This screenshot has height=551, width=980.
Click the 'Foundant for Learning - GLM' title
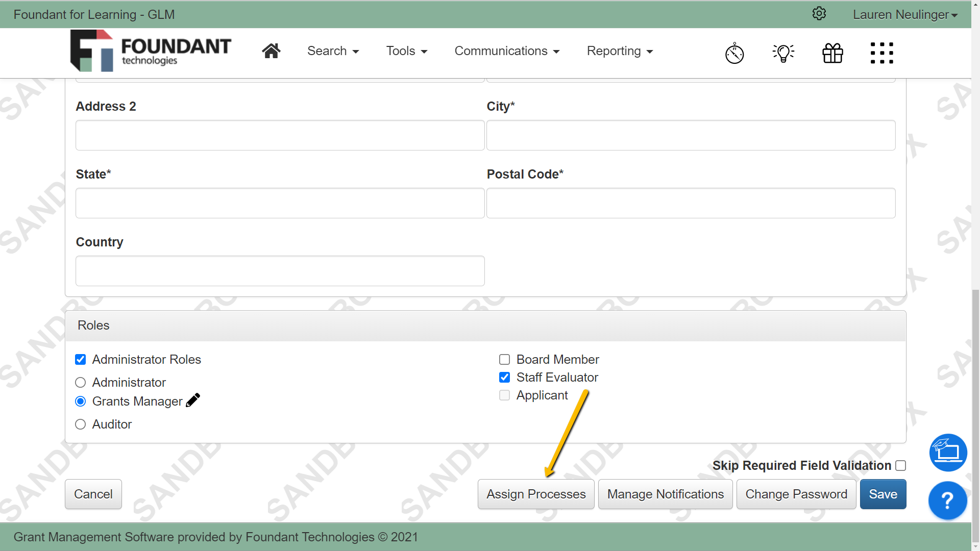(94, 14)
